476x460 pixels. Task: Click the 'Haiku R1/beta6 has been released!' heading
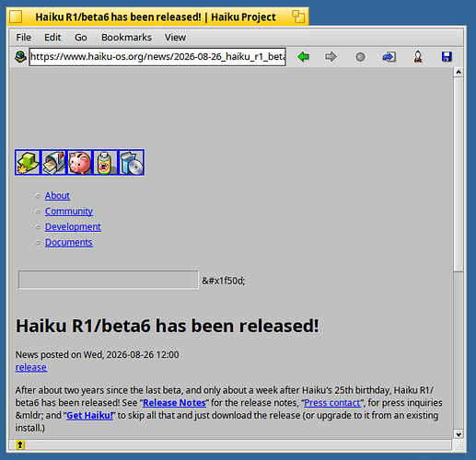pyautogui.click(x=168, y=326)
